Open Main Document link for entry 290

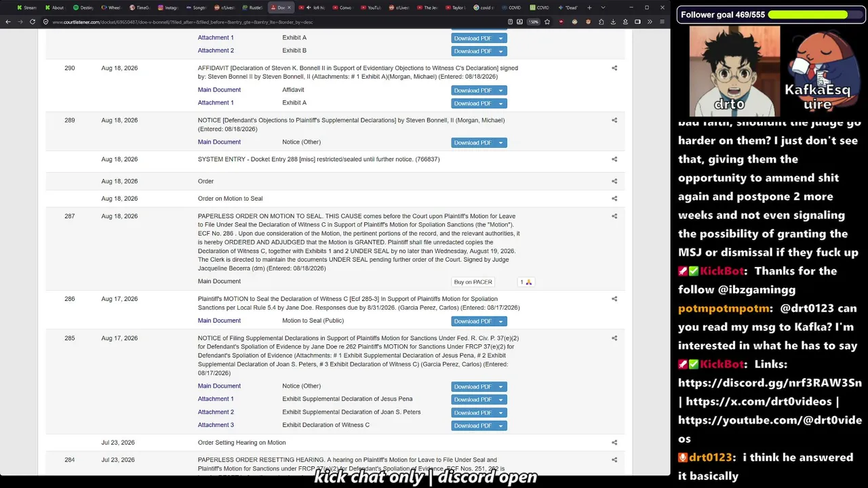219,90
